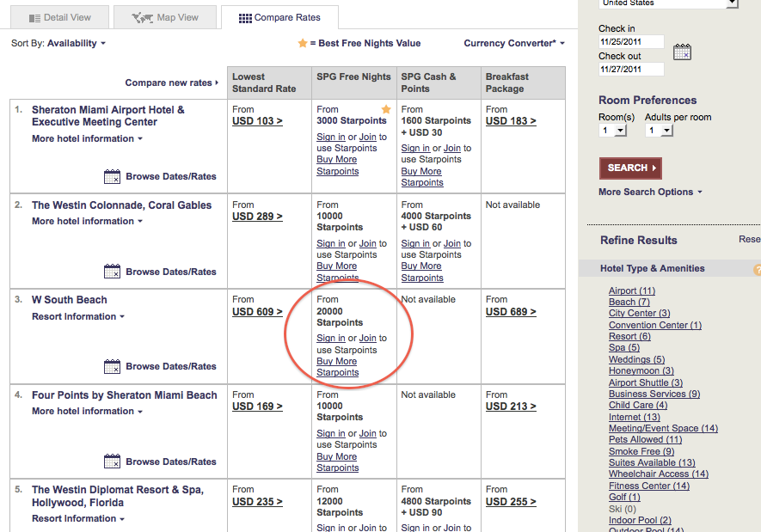The width and height of the screenshot is (761, 532).
Task: Click the USD 235 lowest standard rate
Action: pos(257,502)
